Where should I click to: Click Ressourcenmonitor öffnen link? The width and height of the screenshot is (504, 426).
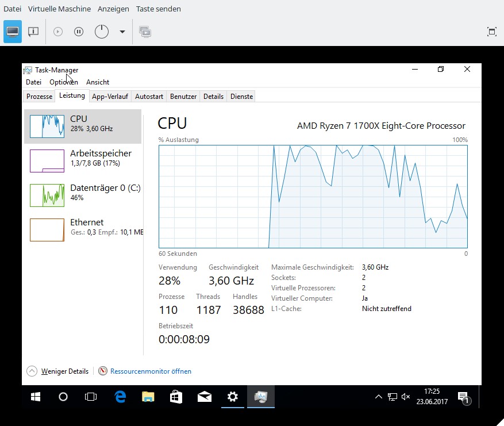[x=151, y=371]
